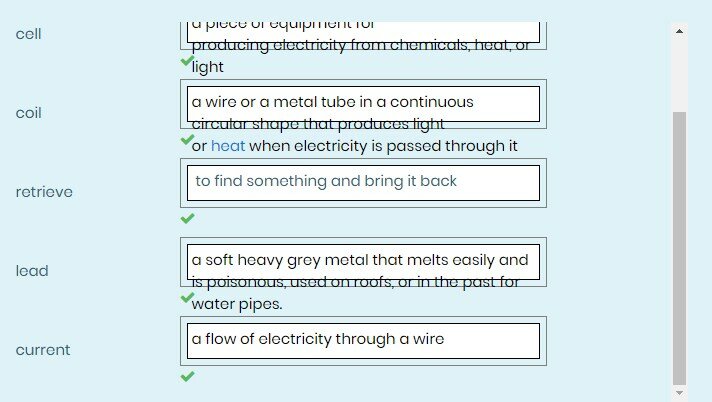
Task: Click the lead definition input box
Action: point(365,261)
